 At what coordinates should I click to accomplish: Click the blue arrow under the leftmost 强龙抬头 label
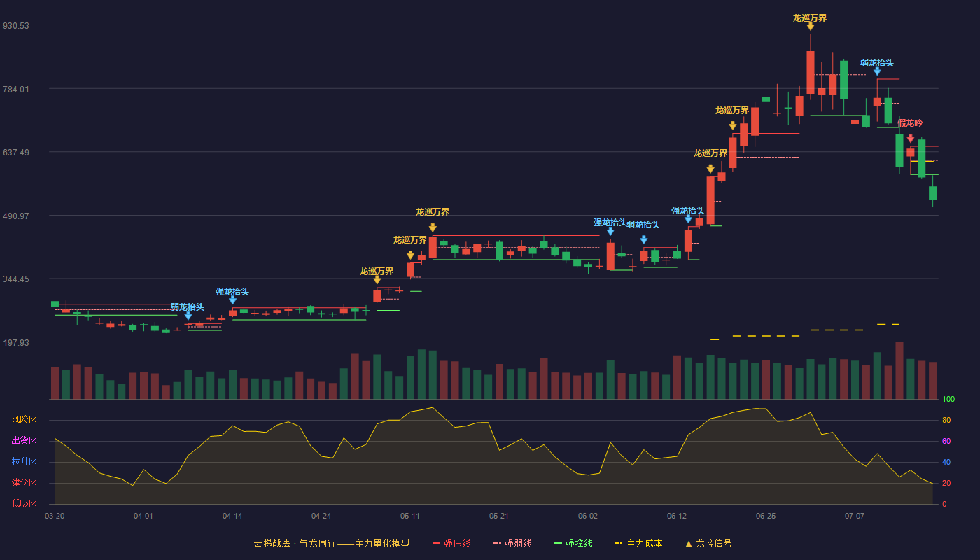(x=232, y=300)
